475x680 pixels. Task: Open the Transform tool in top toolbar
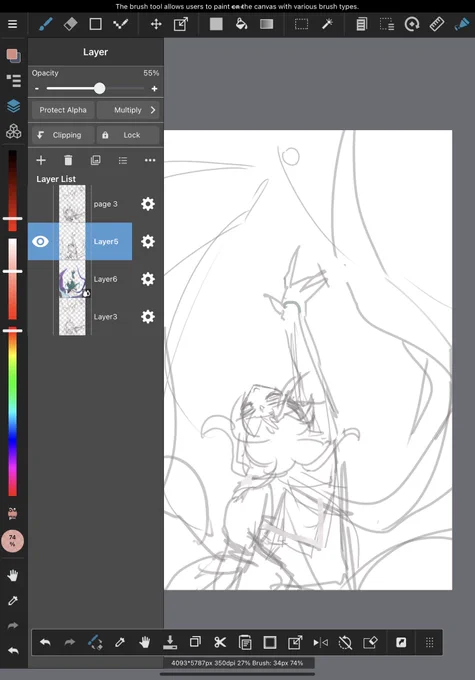[x=180, y=24]
